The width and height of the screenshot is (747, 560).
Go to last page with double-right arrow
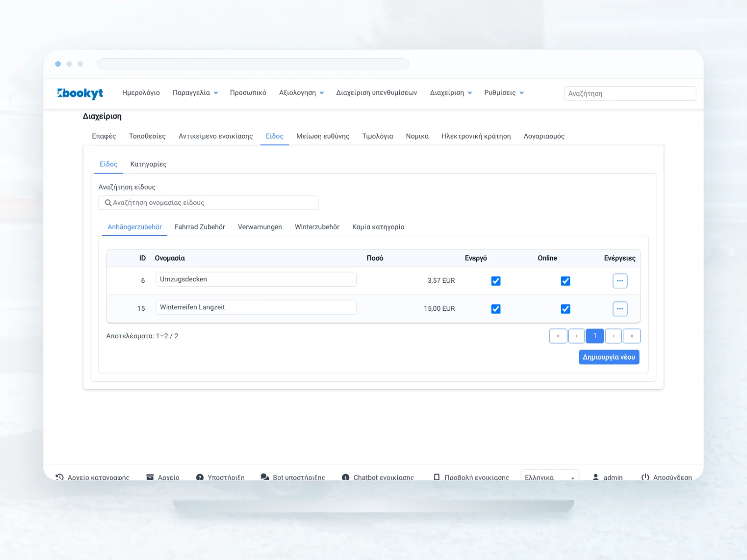[x=632, y=336]
